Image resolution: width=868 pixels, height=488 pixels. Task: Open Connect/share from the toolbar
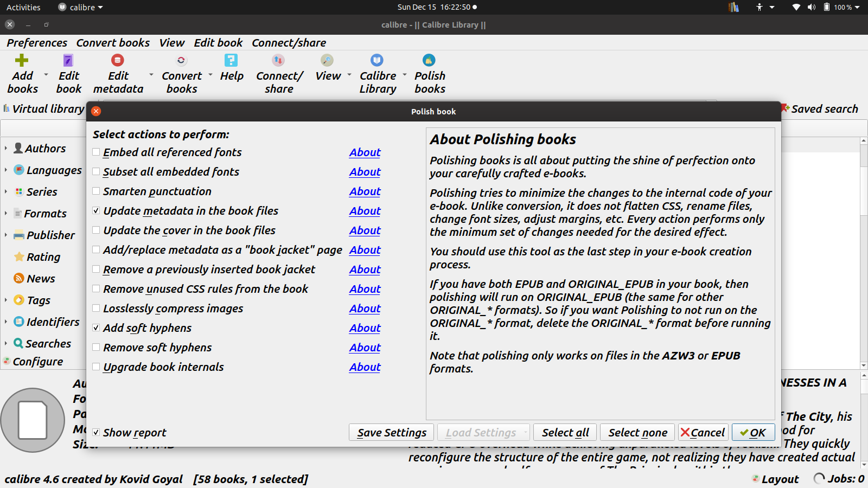279,60
